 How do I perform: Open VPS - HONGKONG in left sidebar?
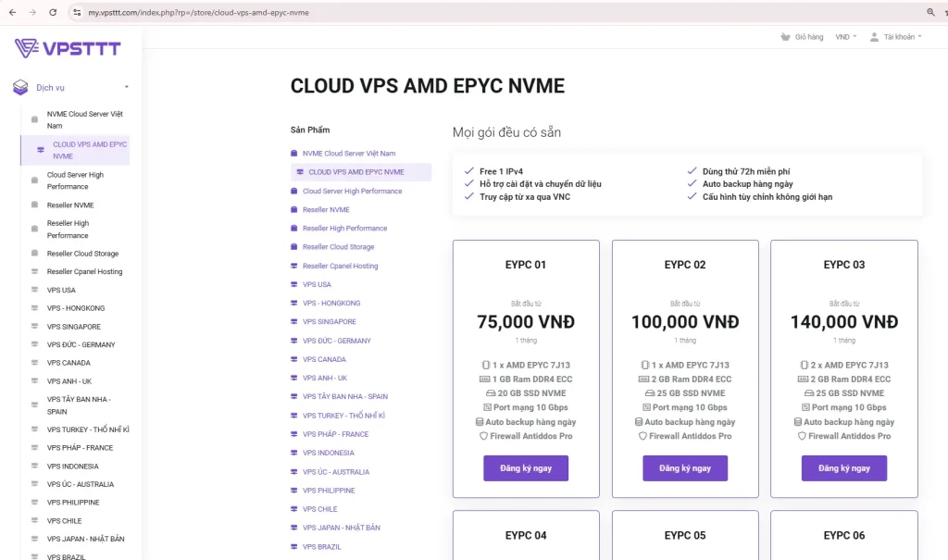point(76,308)
